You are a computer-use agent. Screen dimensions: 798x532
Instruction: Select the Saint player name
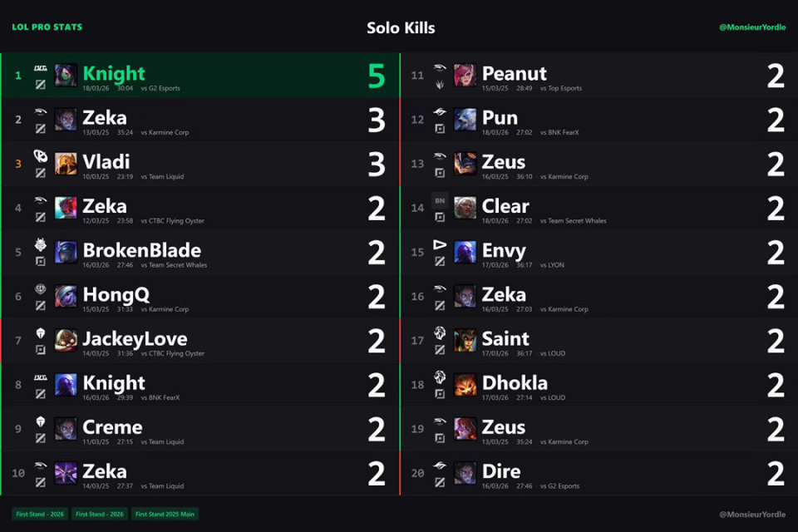[505, 338]
